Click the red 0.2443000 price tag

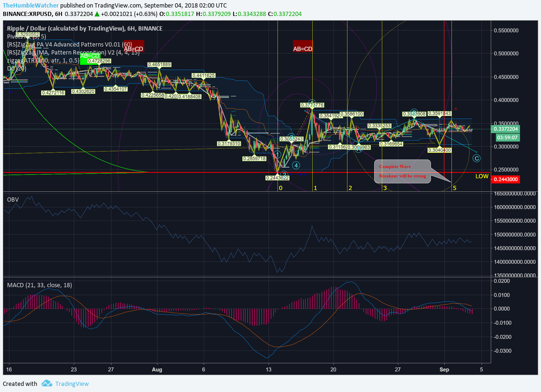click(x=505, y=180)
